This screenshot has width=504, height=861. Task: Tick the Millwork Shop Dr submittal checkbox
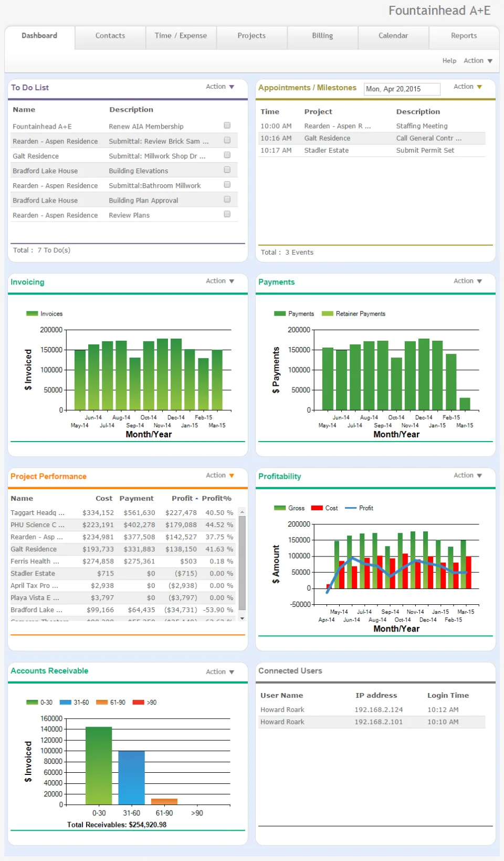point(227,155)
